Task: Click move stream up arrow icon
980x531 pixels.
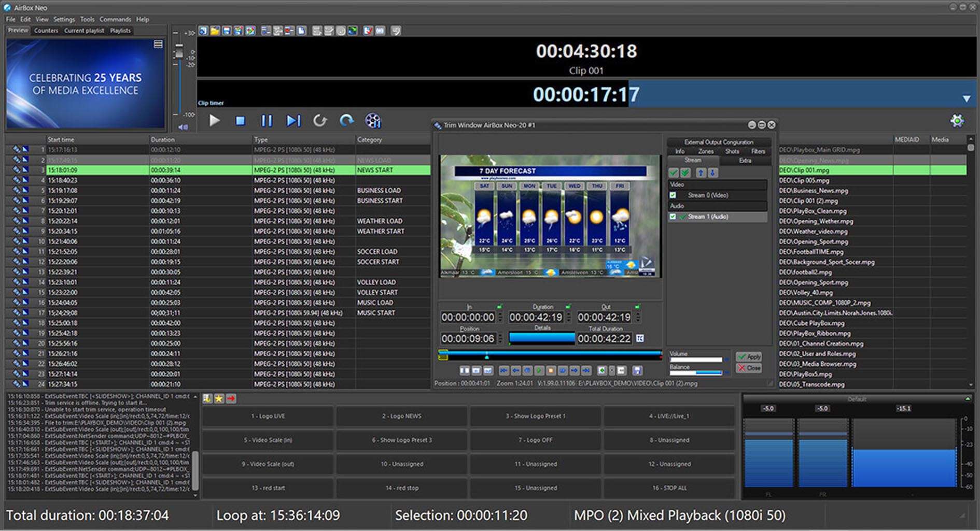Action: [701, 173]
